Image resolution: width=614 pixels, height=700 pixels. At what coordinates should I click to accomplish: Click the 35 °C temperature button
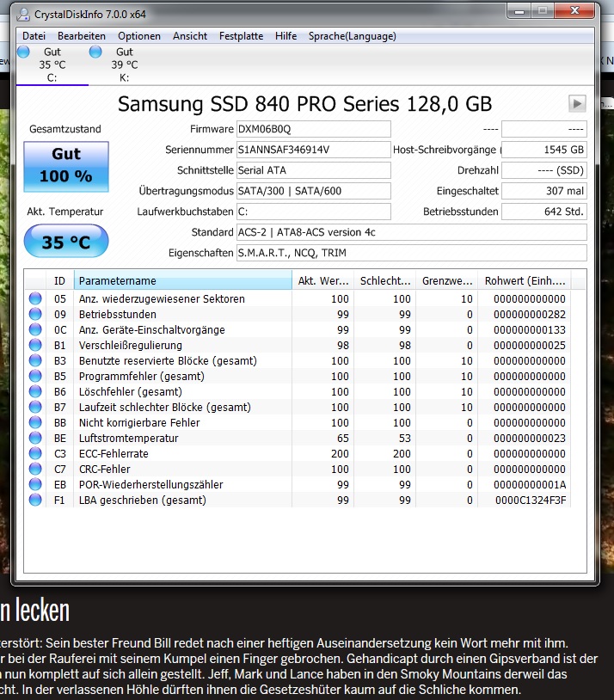point(66,242)
